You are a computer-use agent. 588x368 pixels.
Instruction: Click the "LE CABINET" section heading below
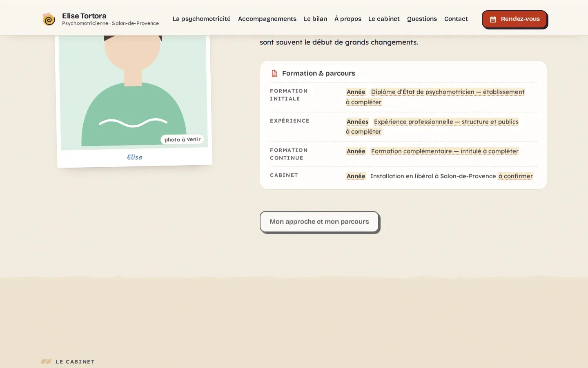click(x=75, y=361)
